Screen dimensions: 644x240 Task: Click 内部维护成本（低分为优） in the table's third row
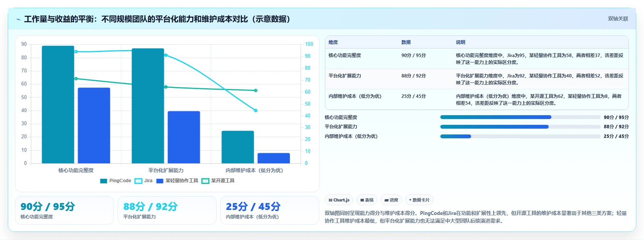[x=355, y=96]
